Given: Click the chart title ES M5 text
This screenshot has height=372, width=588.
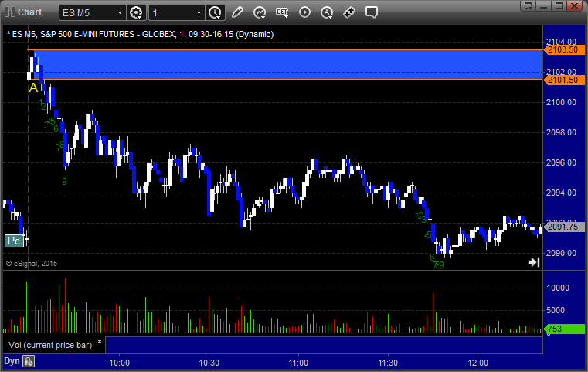Looking at the screenshot, I should [141, 34].
